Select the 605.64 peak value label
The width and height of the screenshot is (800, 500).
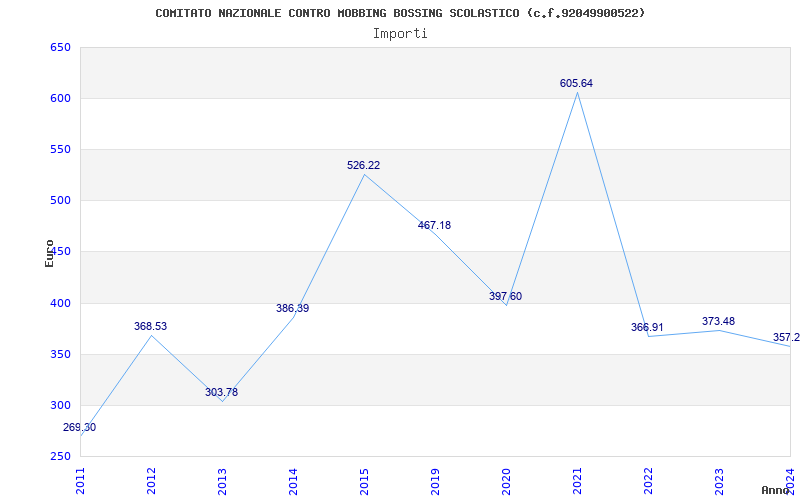point(576,84)
